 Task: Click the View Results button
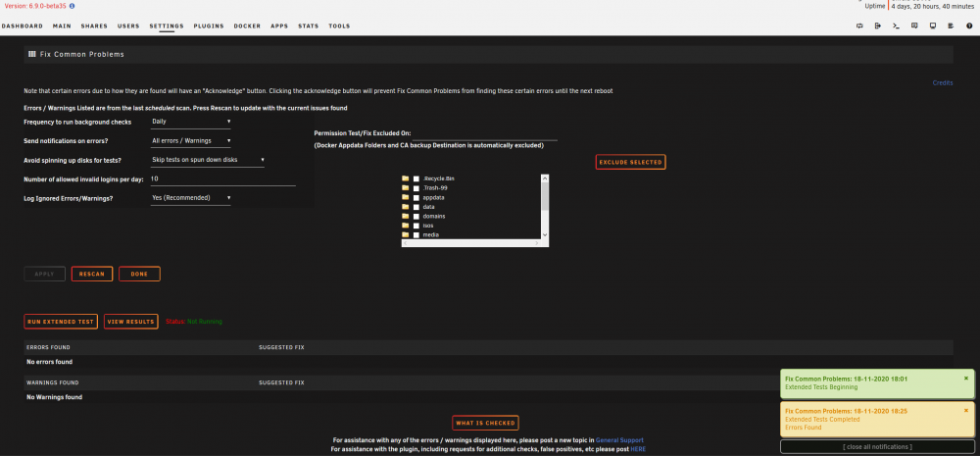pos(130,322)
